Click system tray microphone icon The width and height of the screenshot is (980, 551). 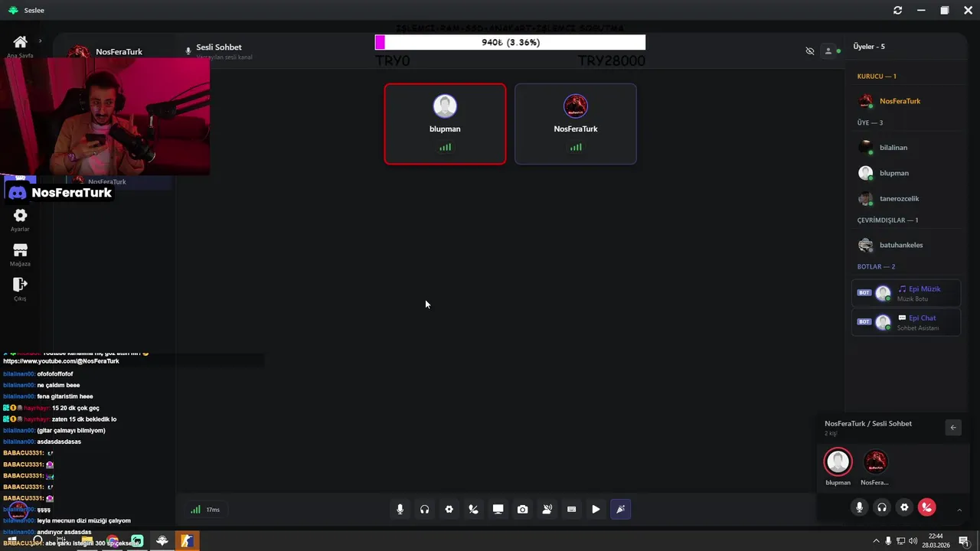[x=888, y=541]
